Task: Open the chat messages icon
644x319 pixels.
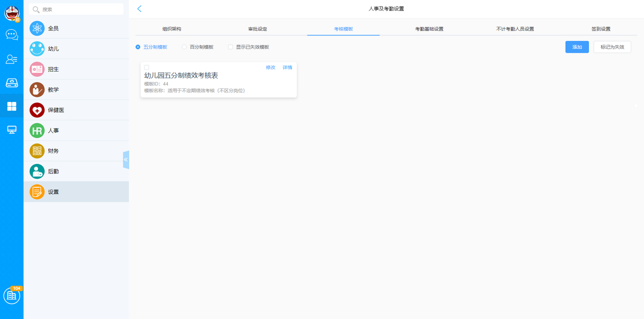Action: tap(12, 35)
